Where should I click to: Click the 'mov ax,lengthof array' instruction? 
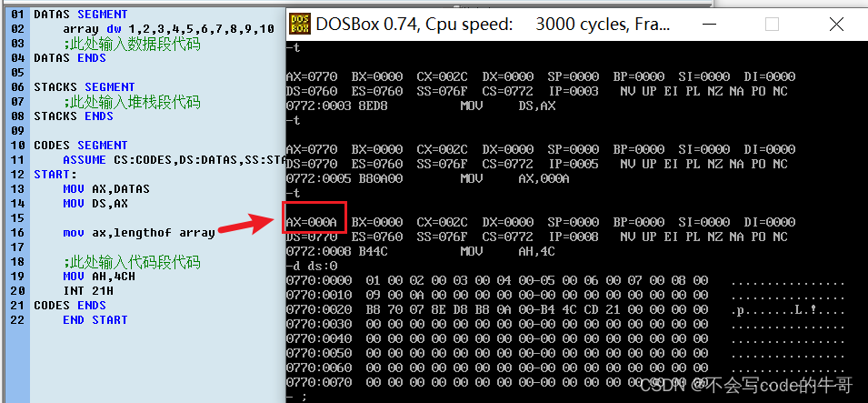point(139,233)
